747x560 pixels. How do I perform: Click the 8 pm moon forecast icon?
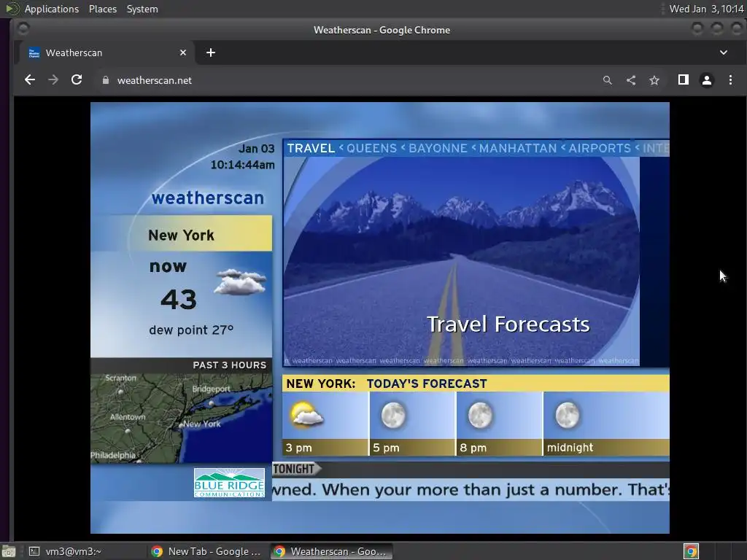click(480, 415)
